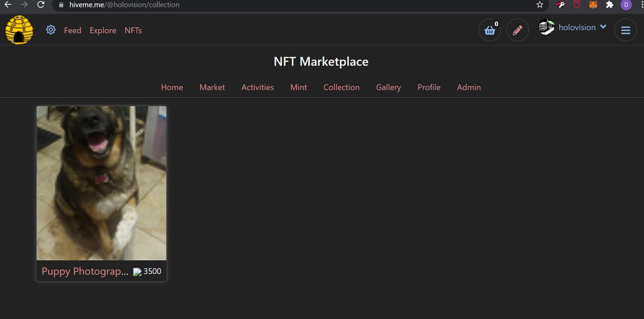This screenshot has width=644, height=319.
Task: Open the hamburger menu icon
Action: tap(626, 30)
